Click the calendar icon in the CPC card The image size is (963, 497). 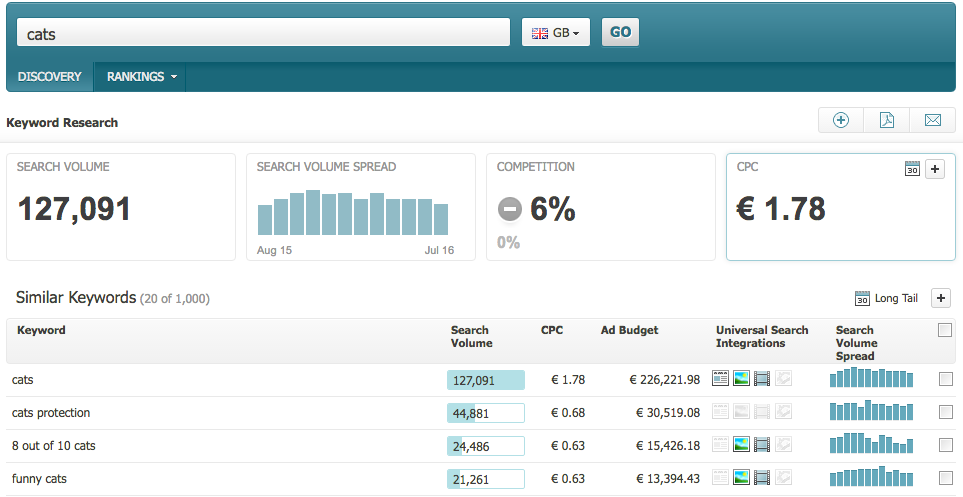pos(912,169)
